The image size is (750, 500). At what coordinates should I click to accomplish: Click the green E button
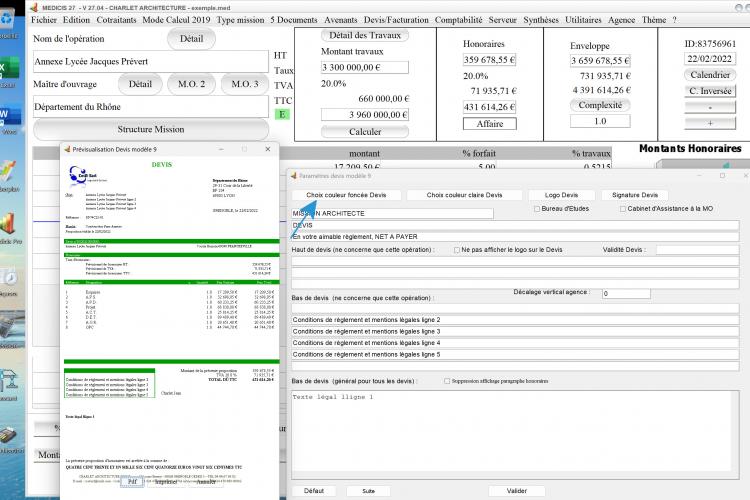pos(282,114)
